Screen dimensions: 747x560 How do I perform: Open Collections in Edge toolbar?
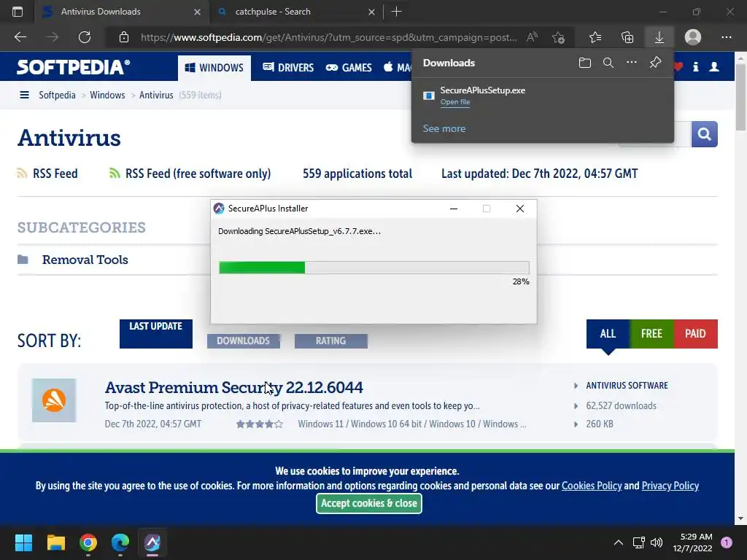click(627, 37)
